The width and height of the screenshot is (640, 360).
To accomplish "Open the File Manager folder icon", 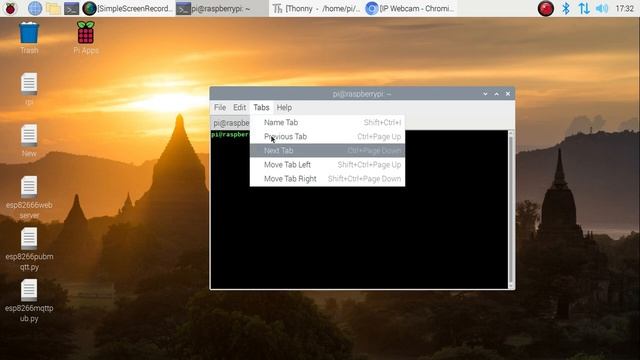I will click(53, 9).
